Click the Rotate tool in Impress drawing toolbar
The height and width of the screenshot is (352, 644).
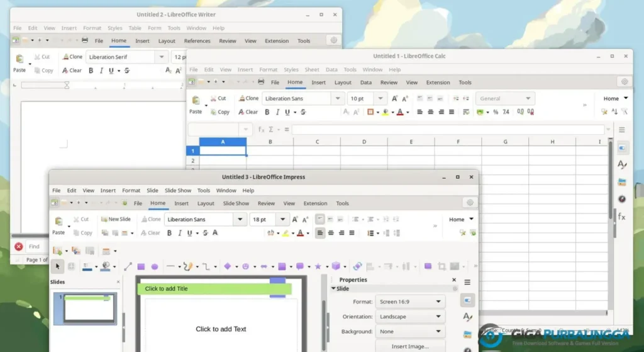coord(357,266)
